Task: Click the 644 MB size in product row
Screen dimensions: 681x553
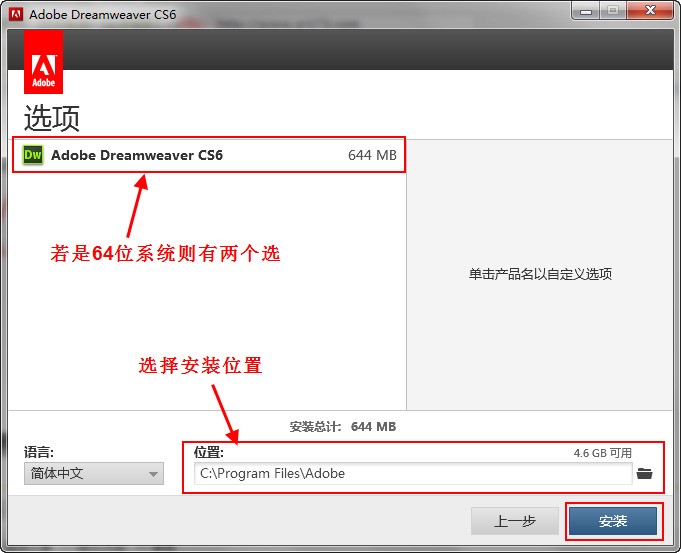Action: (372, 155)
